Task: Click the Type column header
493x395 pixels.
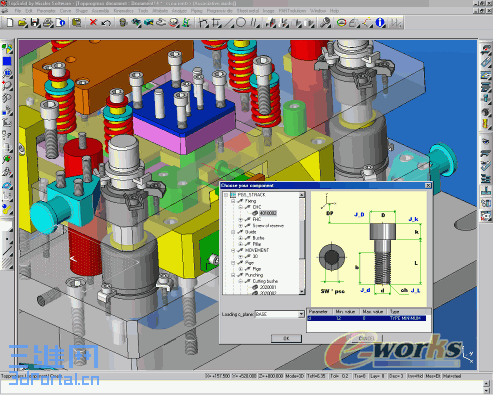Action: click(409, 312)
